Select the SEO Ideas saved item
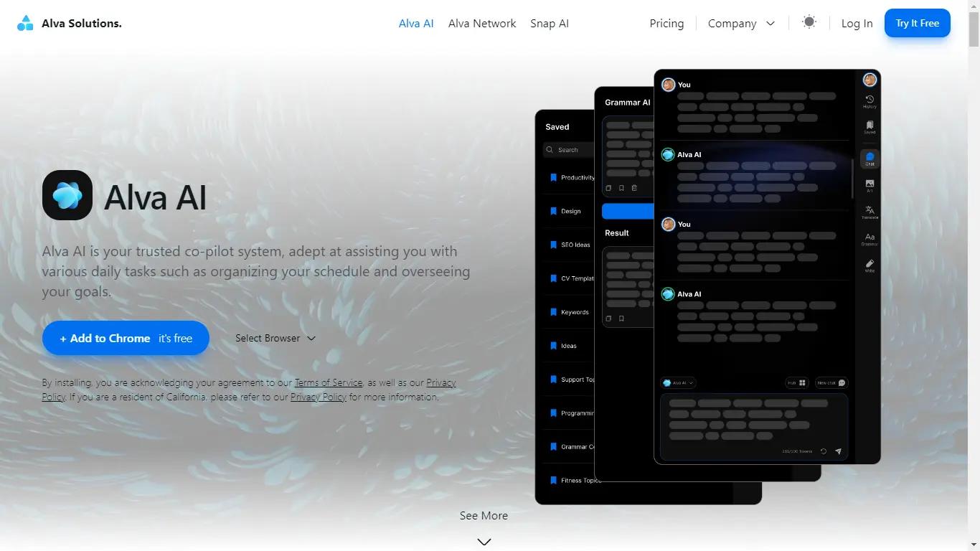 (x=570, y=245)
